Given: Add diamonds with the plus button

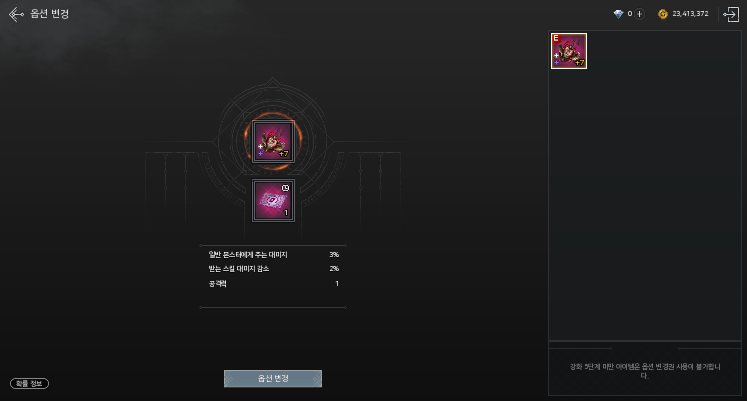Looking at the screenshot, I should click(x=640, y=14).
